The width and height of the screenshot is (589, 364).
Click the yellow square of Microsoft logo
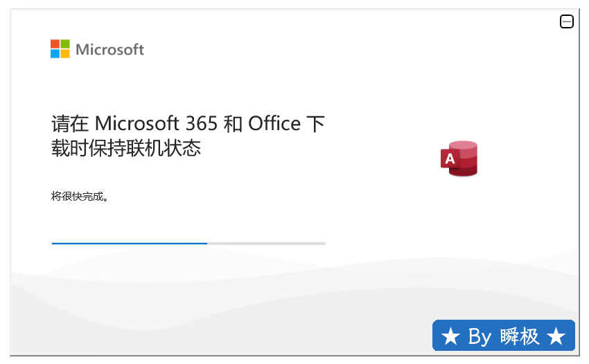(65, 53)
